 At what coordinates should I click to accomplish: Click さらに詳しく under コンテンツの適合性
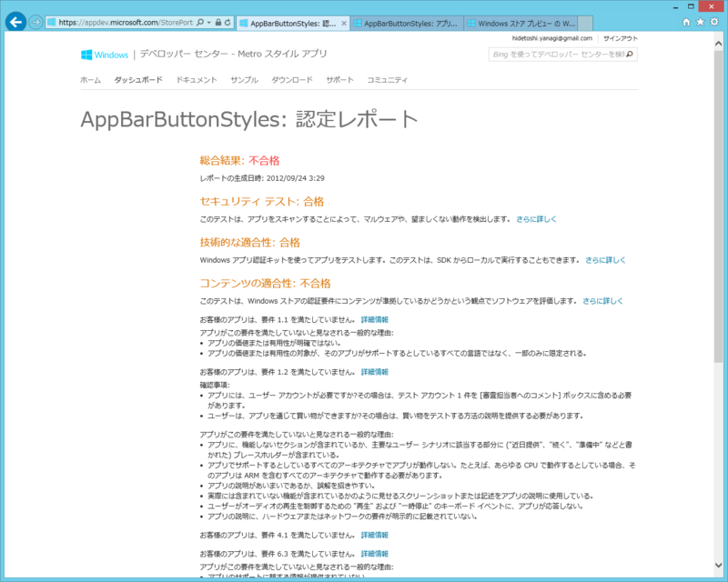[x=602, y=301]
